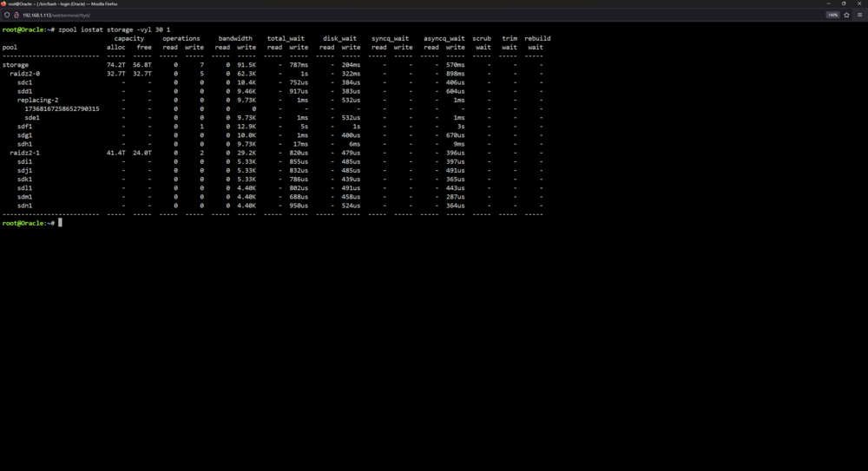This screenshot has width=868, height=471.
Task: Click the 'sdh1' device row name
Action: (x=25, y=145)
